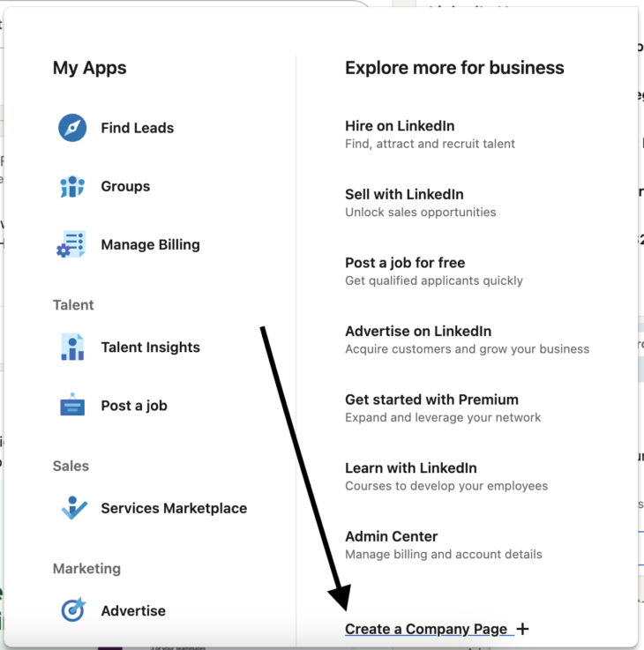This screenshot has height=650, width=644.
Task: Click the Post a job briefcase icon
Action: click(x=72, y=406)
